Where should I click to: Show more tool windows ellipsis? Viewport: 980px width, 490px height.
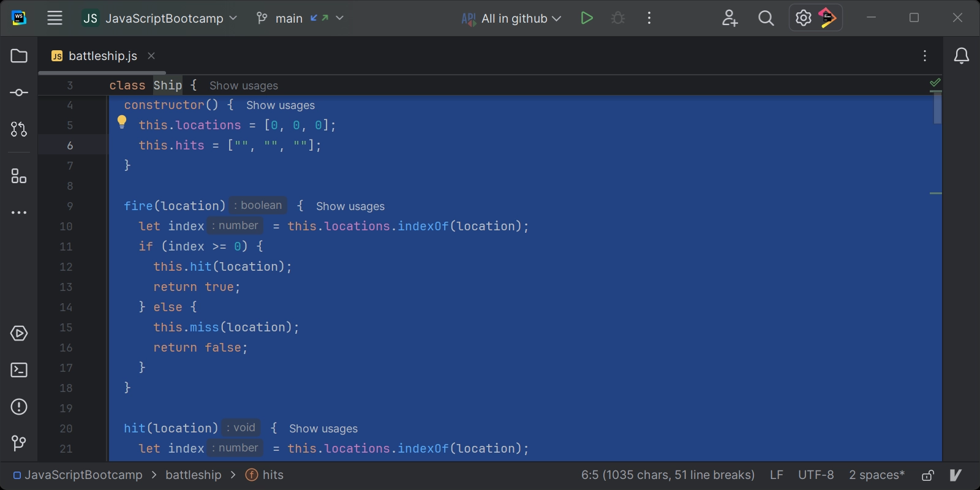click(x=19, y=213)
